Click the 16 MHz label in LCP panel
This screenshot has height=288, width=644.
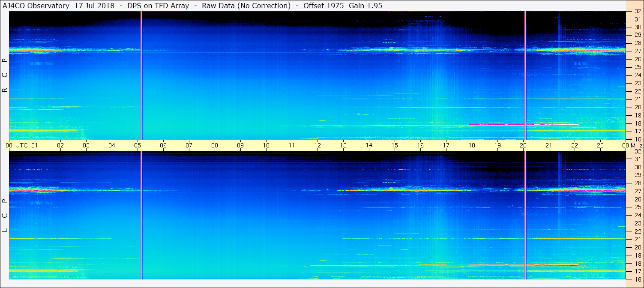[x=637, y=279]
